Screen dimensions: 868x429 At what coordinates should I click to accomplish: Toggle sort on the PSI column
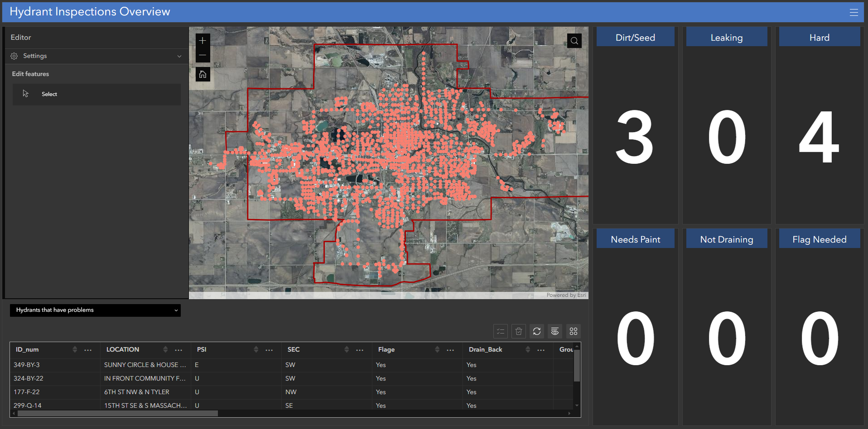tap(256, 349)
